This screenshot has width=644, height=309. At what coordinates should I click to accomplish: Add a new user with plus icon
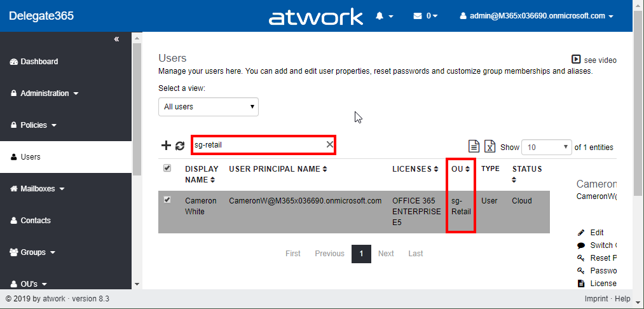pyautogui.click(x=166, y=146)
